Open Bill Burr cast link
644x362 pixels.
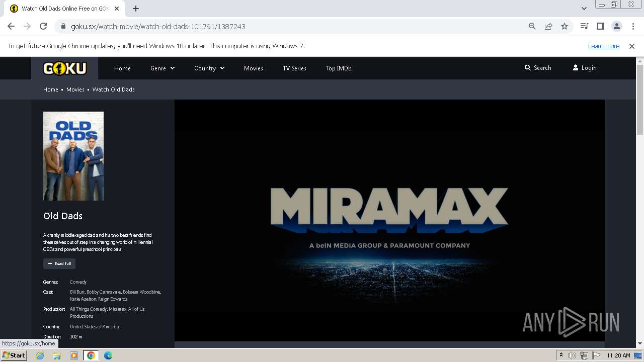pyautogui.click(x=77, y=292)
